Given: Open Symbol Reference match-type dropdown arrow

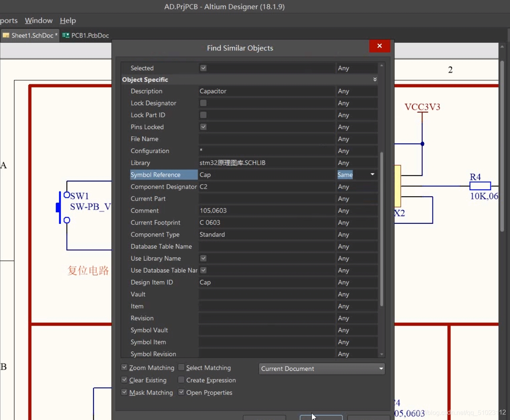Looking at the screenshot, I should coord(373,174).
